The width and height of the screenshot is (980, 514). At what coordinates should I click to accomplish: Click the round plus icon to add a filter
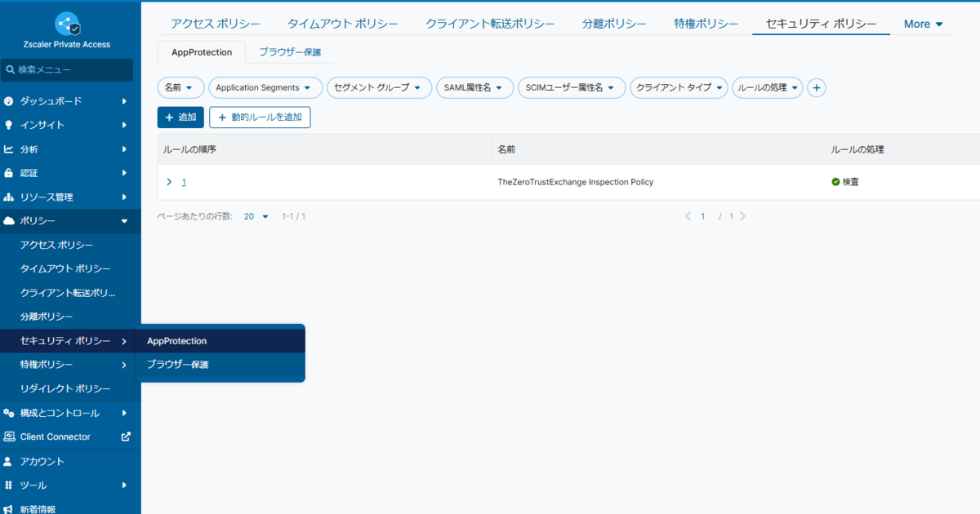(x=816, y=87)
